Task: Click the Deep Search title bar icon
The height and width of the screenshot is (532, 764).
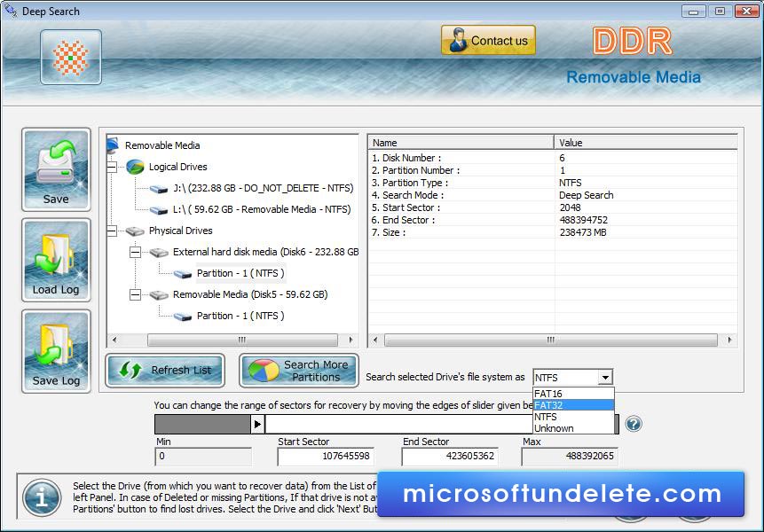Action: click(x=11, y=11)
